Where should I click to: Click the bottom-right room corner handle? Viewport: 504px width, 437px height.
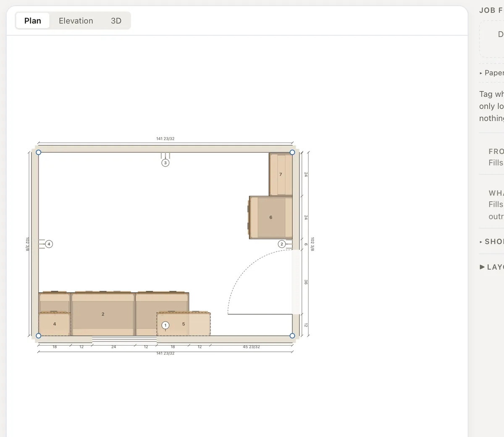tap(292, 336)
